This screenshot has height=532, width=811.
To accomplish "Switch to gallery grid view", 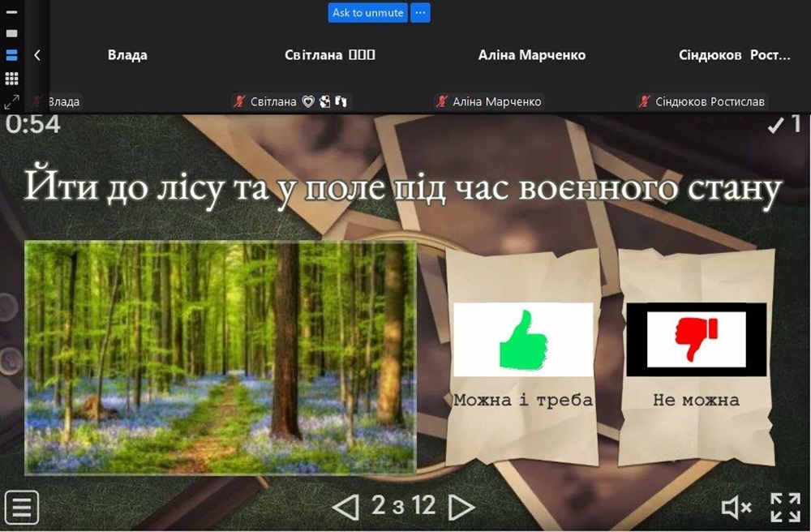I will (x=11, y=78).
